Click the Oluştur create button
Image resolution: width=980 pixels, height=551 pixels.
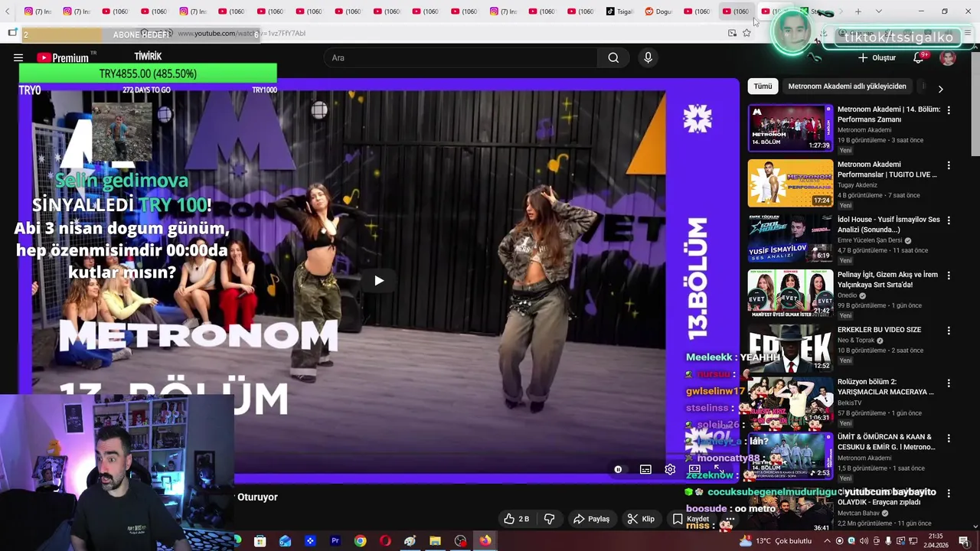click(x=877, y=57)
